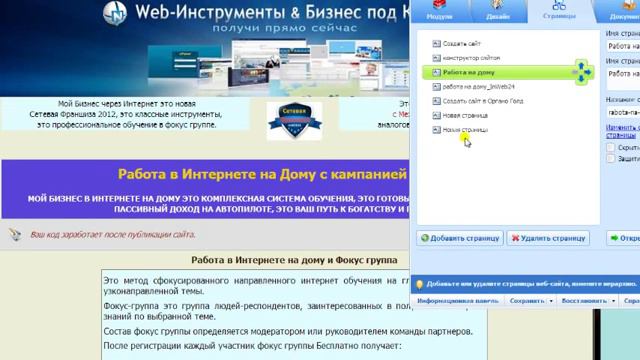Move the selected page down with the arrow
This screenshot has width=640, height=360.
(x=581, y=79)
